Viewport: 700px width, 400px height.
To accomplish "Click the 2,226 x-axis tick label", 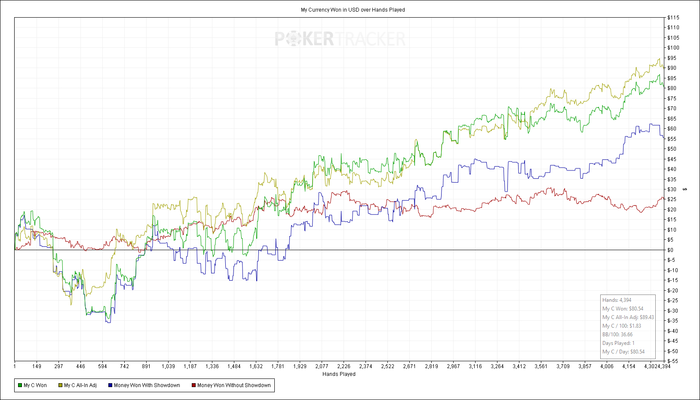I will [x=343, y=367].
